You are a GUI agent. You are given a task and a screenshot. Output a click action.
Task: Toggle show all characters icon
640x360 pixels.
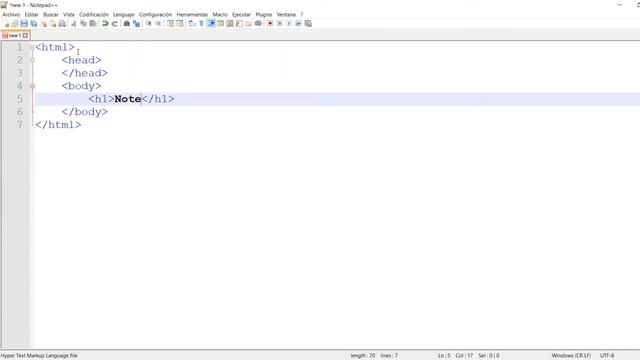(201, 24)
